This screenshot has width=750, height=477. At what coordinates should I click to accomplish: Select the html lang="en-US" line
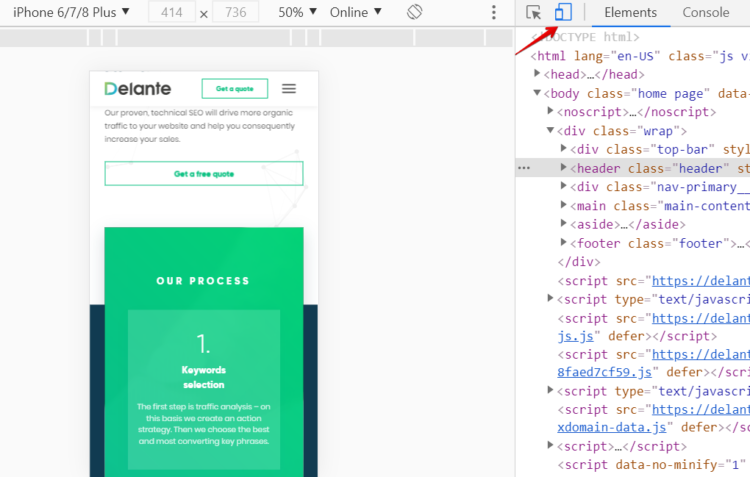point(640,56)
